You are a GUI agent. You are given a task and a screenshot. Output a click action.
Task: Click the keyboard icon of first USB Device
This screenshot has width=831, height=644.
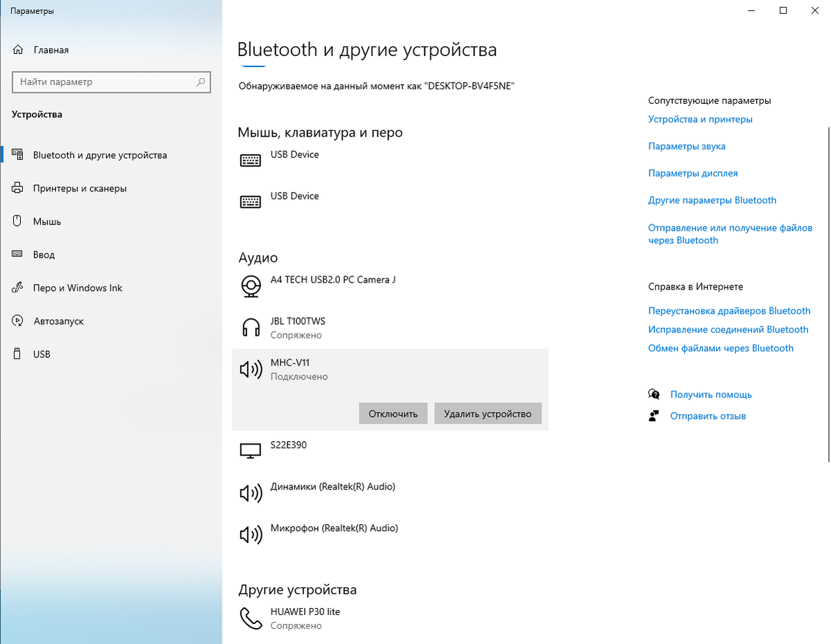[x=250, y=161]
